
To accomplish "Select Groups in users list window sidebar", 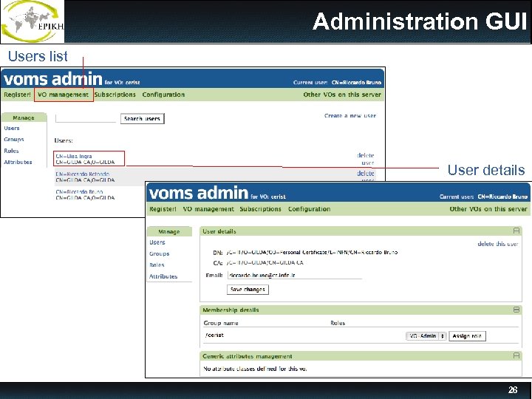I will (14, 140).
